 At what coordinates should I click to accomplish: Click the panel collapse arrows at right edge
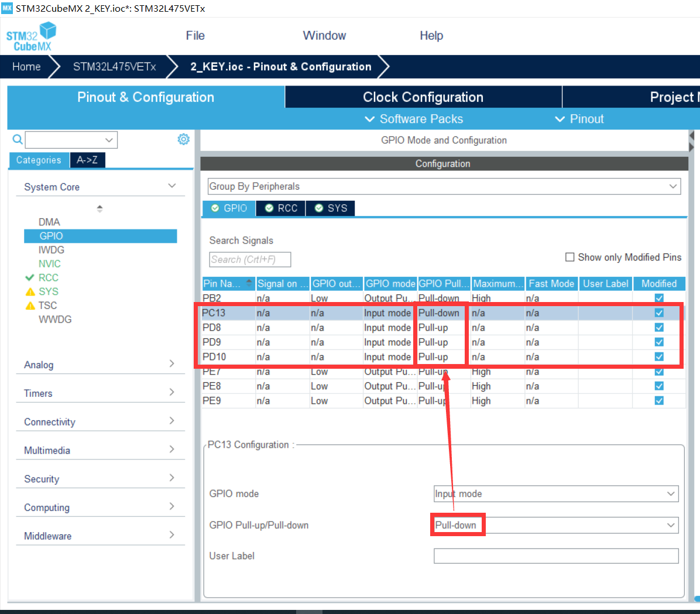pos(692,140)
